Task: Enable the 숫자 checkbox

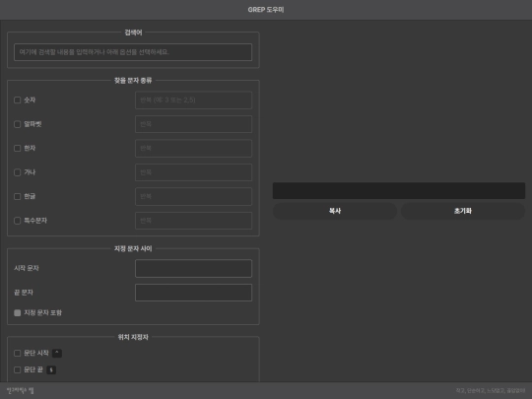Action: point(18,100)
